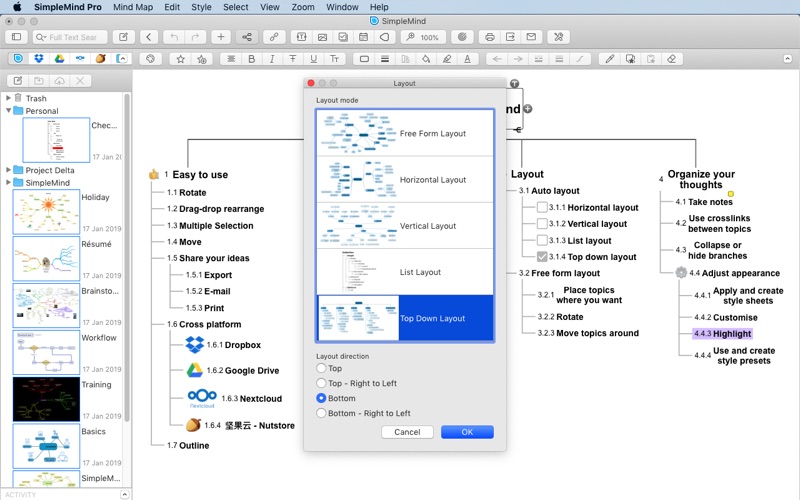
Task: Open the zoom 100% dropdown
Action: [x=423, y=37]
